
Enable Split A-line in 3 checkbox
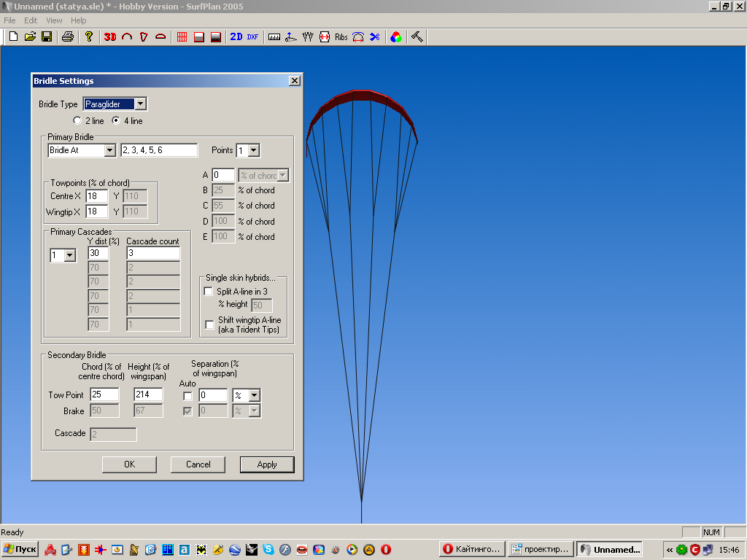[x=209, y=292]
